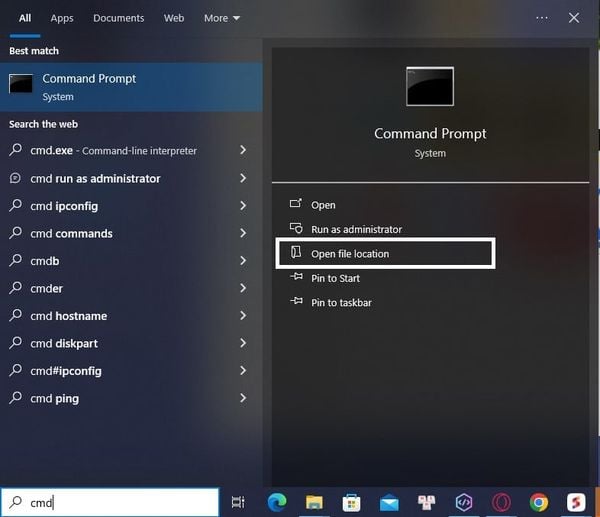Open the More filter dropdown
Image resolution: width=600 pixels, height=517 pixels.
tap(222, 18)
